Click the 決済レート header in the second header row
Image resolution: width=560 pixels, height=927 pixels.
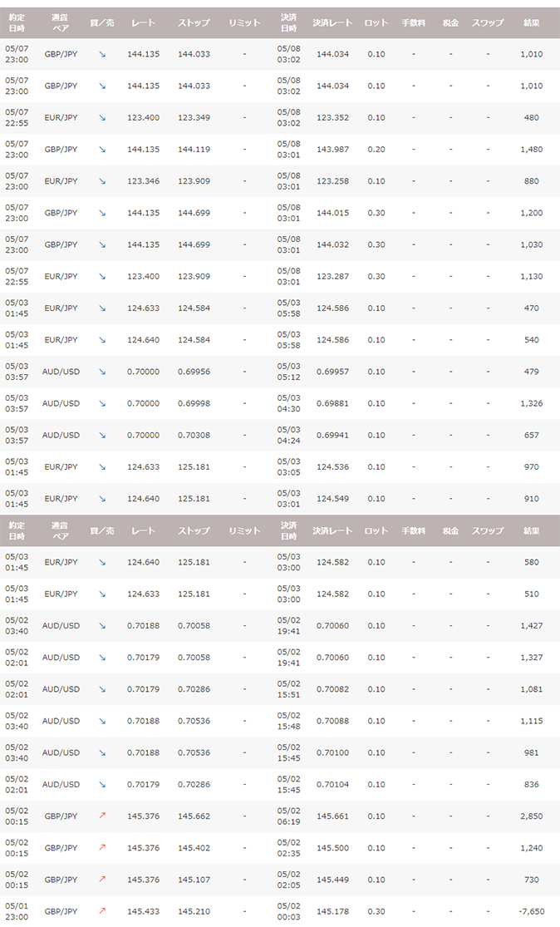[x=332, y=530]
